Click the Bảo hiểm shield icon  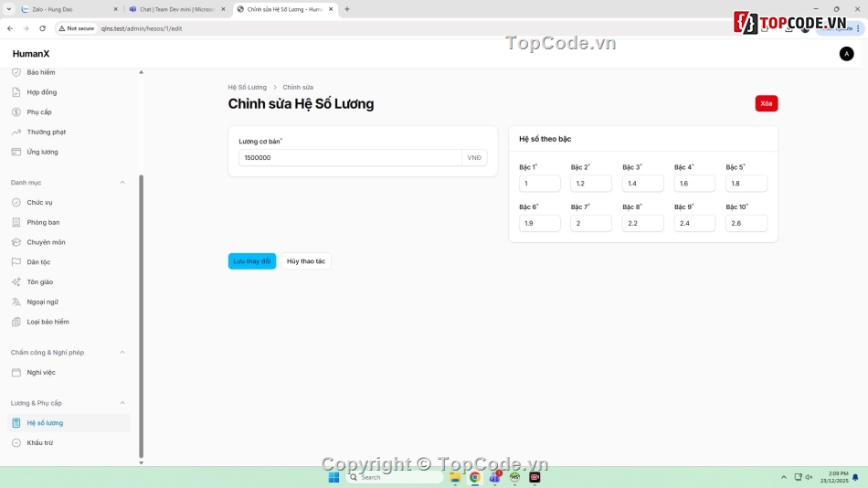[x=16, y=72]
